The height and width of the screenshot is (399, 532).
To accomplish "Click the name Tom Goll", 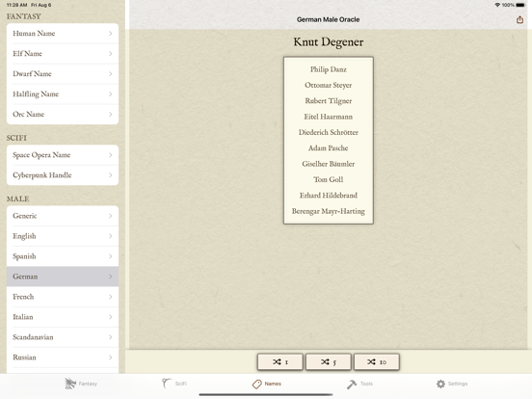I will tap(329, 179).
